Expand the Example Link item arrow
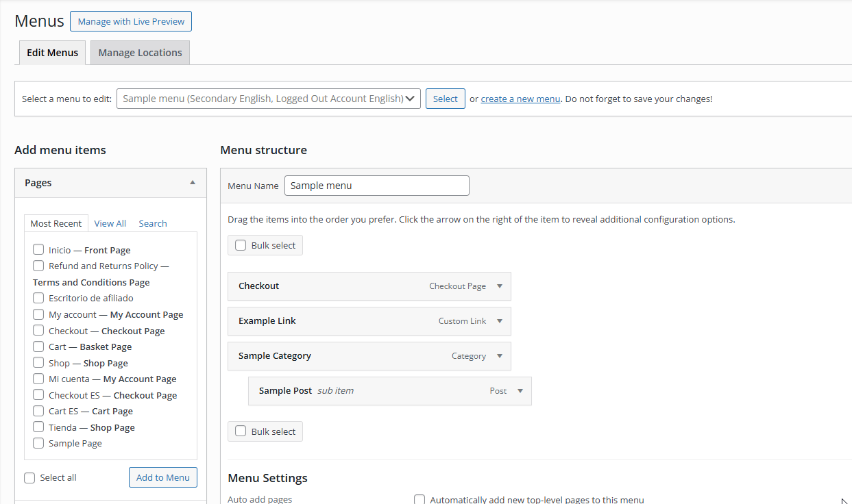Viewport: 852px width, 504px height. (x=500, y=321)
